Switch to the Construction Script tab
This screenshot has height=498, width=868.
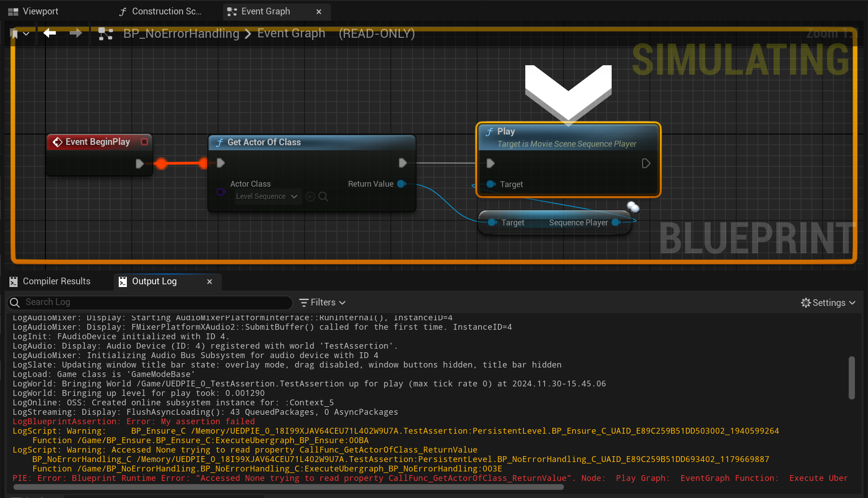(161, 11)
